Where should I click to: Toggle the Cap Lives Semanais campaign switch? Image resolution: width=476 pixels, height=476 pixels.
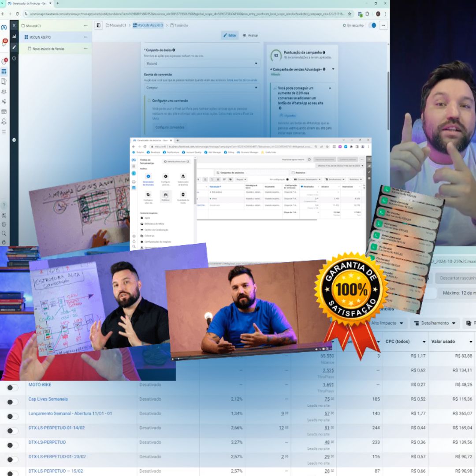pos(13,402)
